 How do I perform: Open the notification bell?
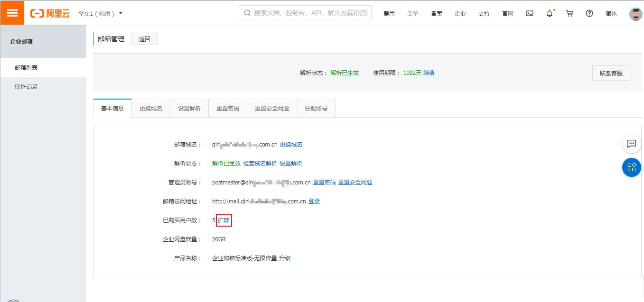[x=550, y=13]
